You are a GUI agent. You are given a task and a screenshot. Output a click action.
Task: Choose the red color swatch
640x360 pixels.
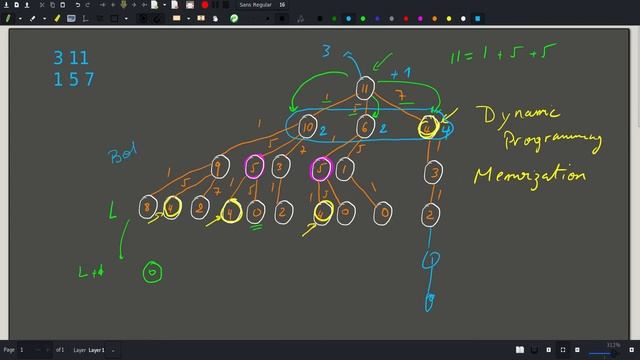click(x=406, y=19)
